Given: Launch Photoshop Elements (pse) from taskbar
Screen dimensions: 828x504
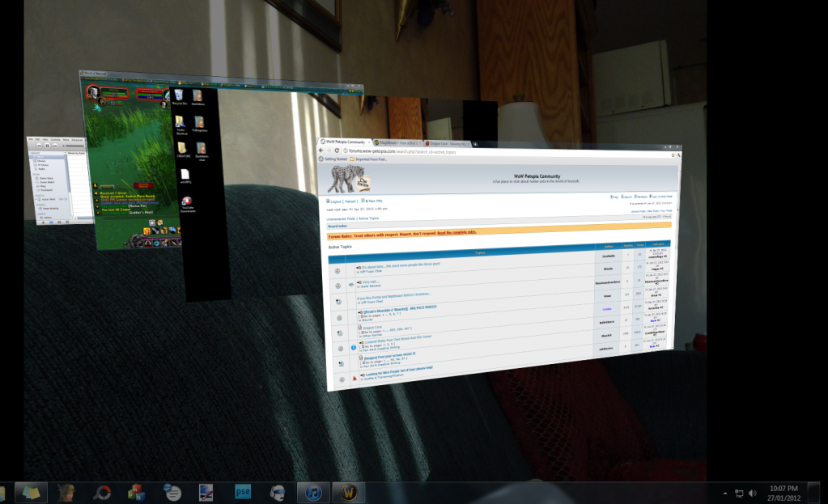Looking at the screenshot, I should [x=242, y=492].
